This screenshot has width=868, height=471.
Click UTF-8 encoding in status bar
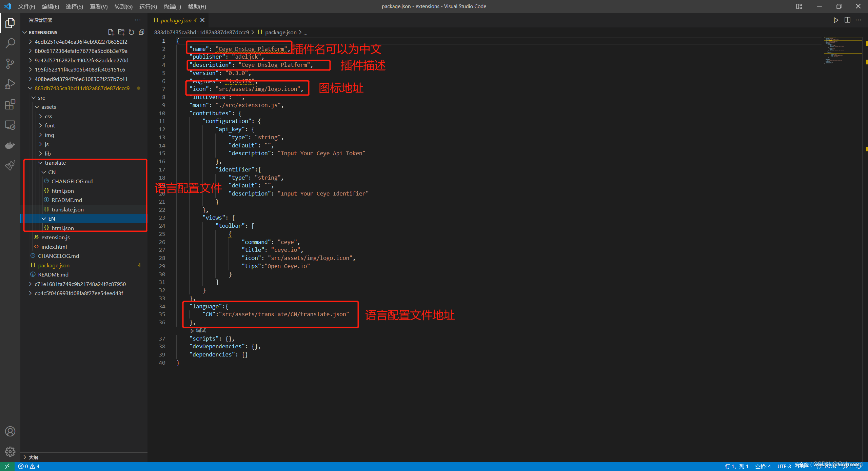tap(784, 466)
